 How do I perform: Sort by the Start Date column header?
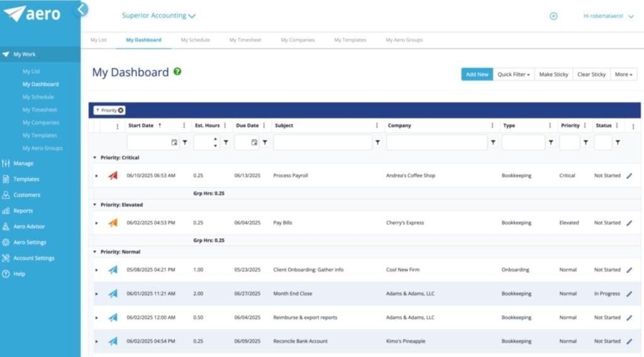[141, 126]
